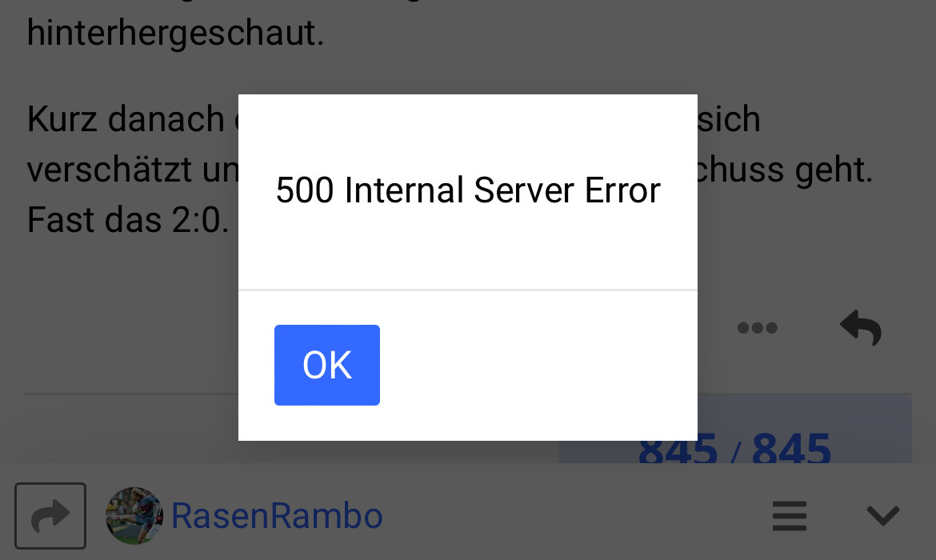This screenshot has width=936, height=560.
Task: Click the first 845 in the counter
Action: tap(678, 448)
